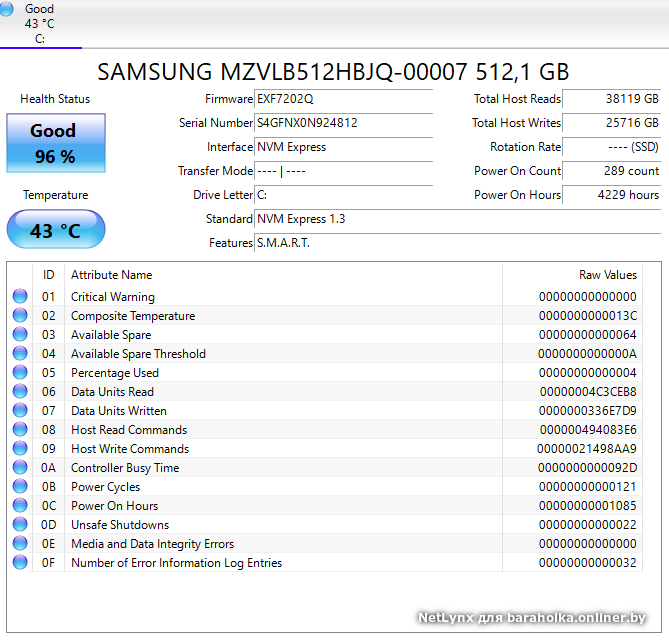This screenshot has height=641, width=669.
Task: Click the Transfer Mode field
Action: click(x=343, y=171)
